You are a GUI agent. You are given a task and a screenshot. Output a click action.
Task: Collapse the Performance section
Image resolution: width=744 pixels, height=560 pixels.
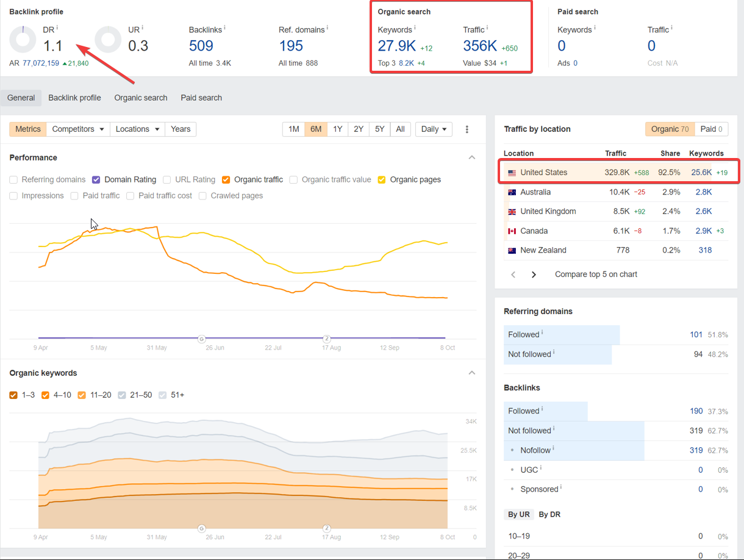coord(471,157)
